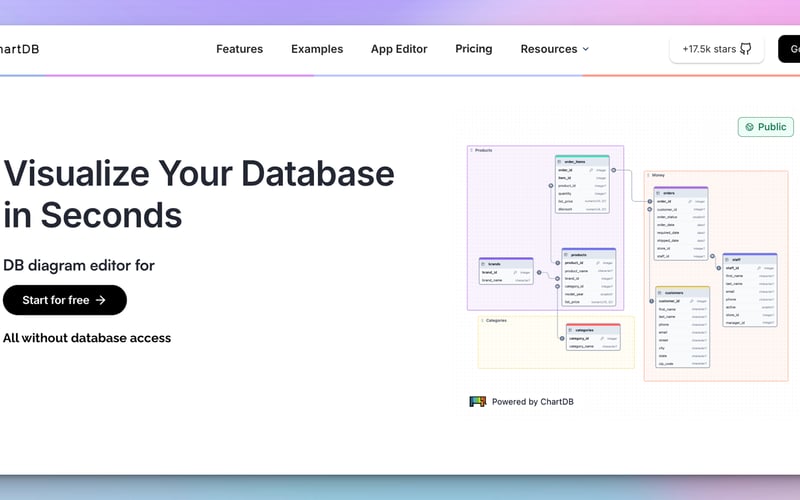Click the Start for free button
Image resolution: width=800 pixels, height=500 pixels.
(65, 300)
